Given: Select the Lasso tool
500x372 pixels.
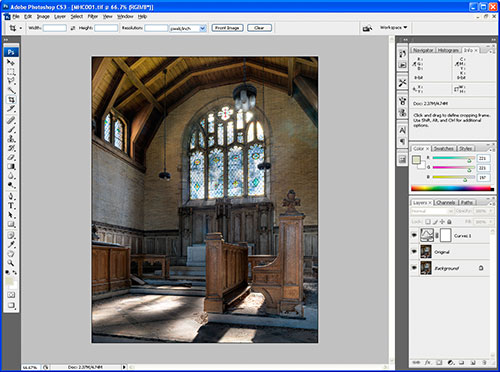Looking at the screenshot, I should pos(11,81).
